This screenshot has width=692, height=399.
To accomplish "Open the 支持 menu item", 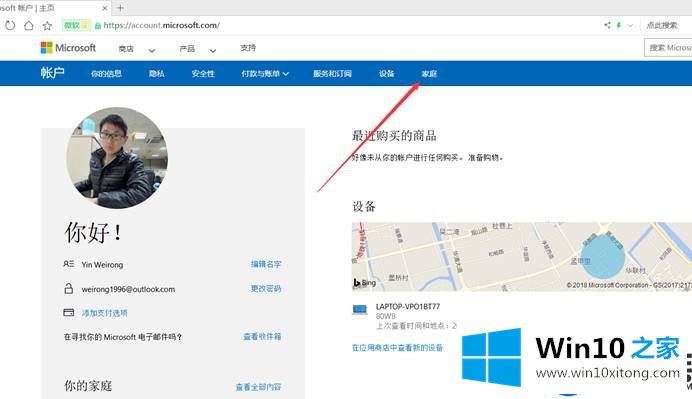I will pos(248,48).
